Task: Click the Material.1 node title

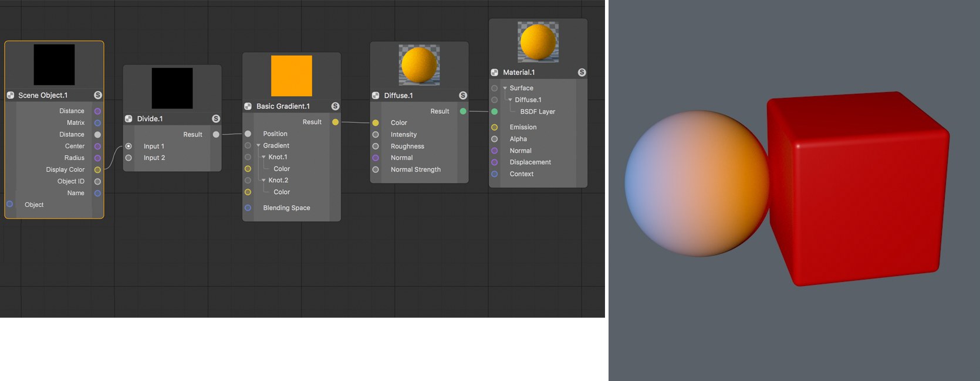Action: click(x=519, y=72)
